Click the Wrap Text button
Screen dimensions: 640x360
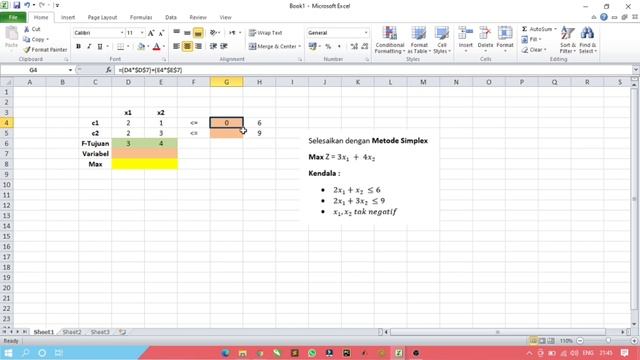pyautogui.click(x=265, y=33)
